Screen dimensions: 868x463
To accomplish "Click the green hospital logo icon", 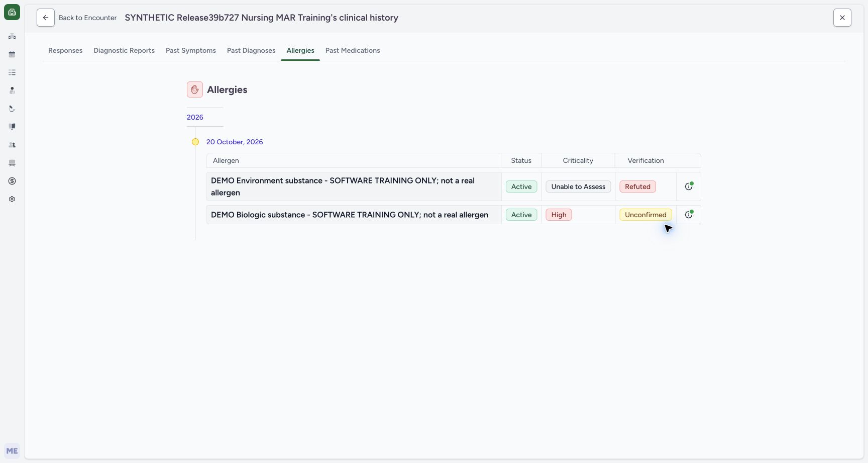I will pos(12,12).
